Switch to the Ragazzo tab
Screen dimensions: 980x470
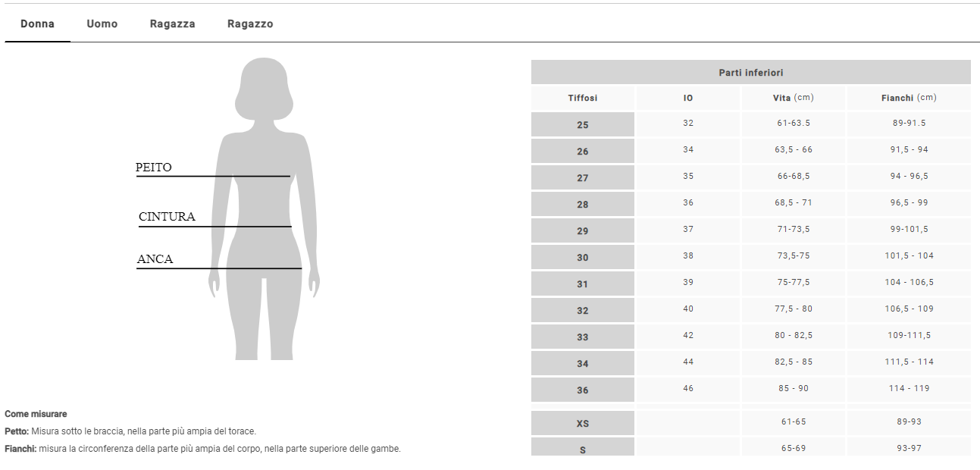point(250,23)
